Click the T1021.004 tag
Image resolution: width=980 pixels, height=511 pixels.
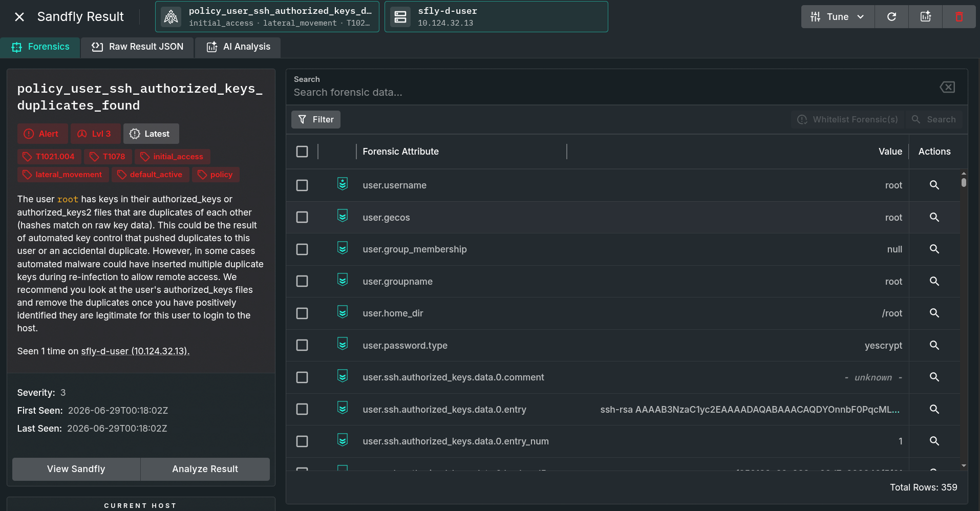(x=49, y=157)
